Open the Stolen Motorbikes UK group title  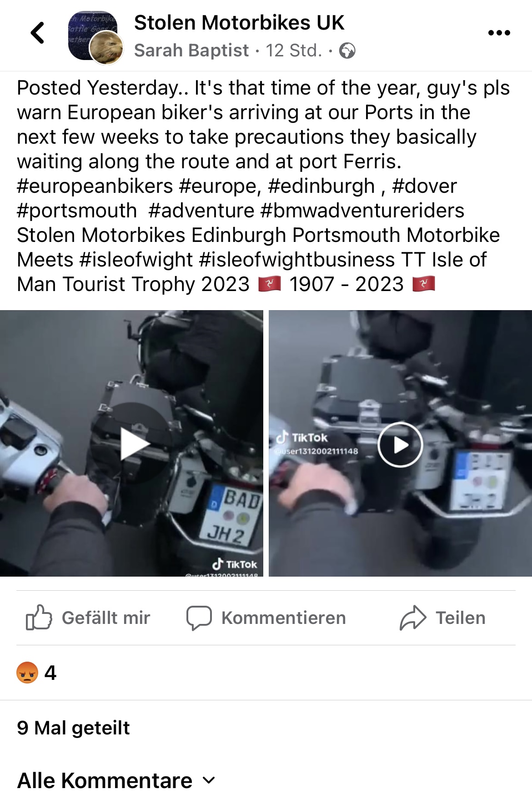tap(239, 23)
